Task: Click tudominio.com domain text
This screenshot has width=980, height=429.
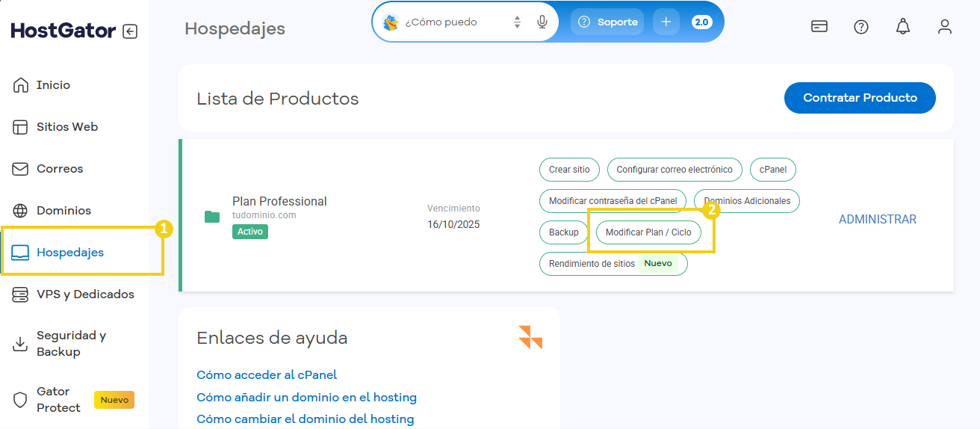Action: [x=264, y=215]
